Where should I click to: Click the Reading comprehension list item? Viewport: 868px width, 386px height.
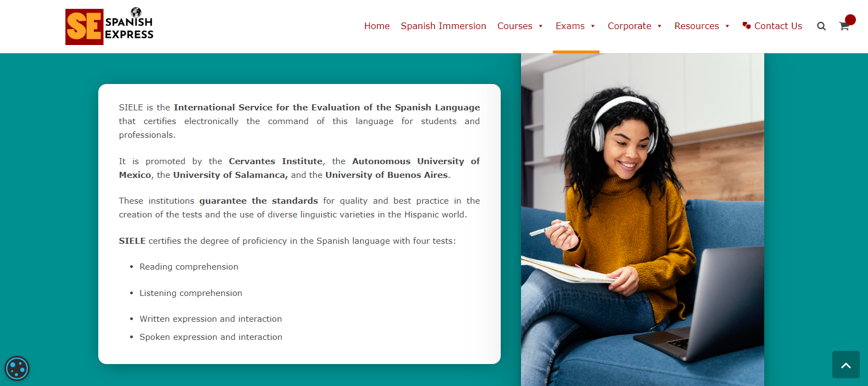point(189,267)
